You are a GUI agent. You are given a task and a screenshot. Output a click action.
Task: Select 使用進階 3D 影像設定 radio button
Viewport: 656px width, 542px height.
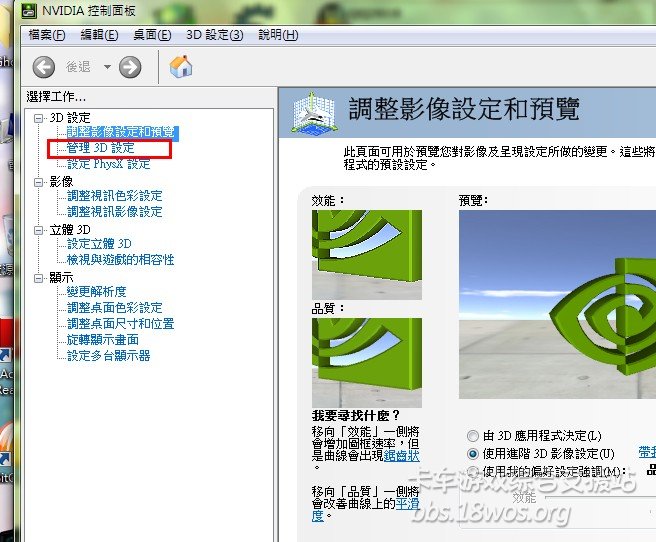tap(473, 454)
